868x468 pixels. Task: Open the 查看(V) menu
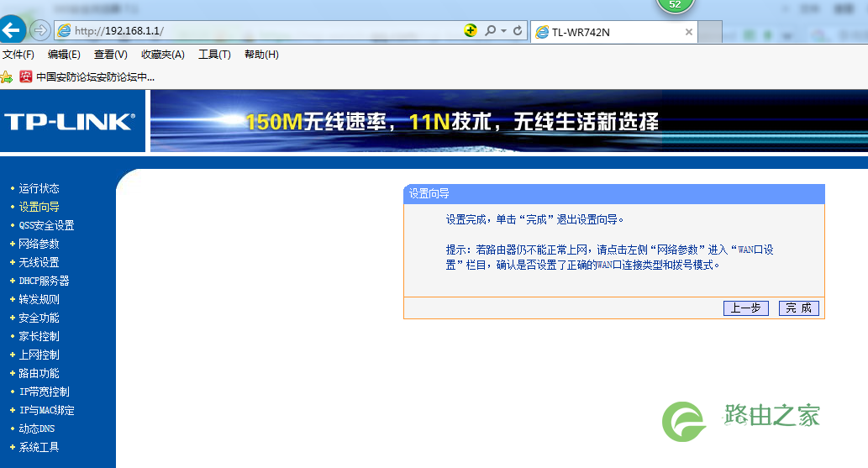[x=111, y=55]
